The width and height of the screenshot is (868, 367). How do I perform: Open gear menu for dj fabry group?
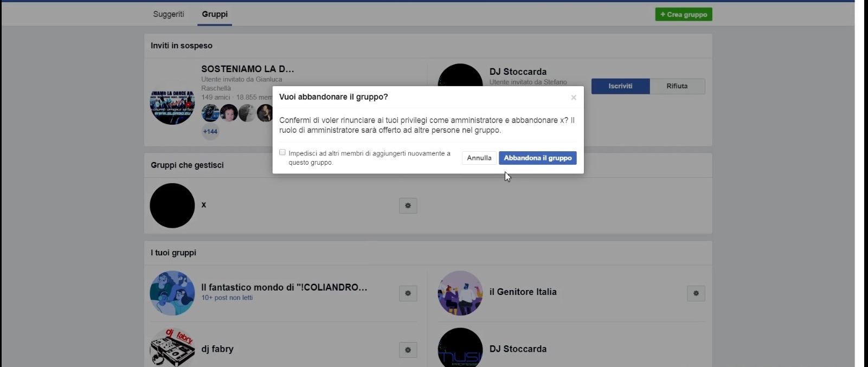408,350
